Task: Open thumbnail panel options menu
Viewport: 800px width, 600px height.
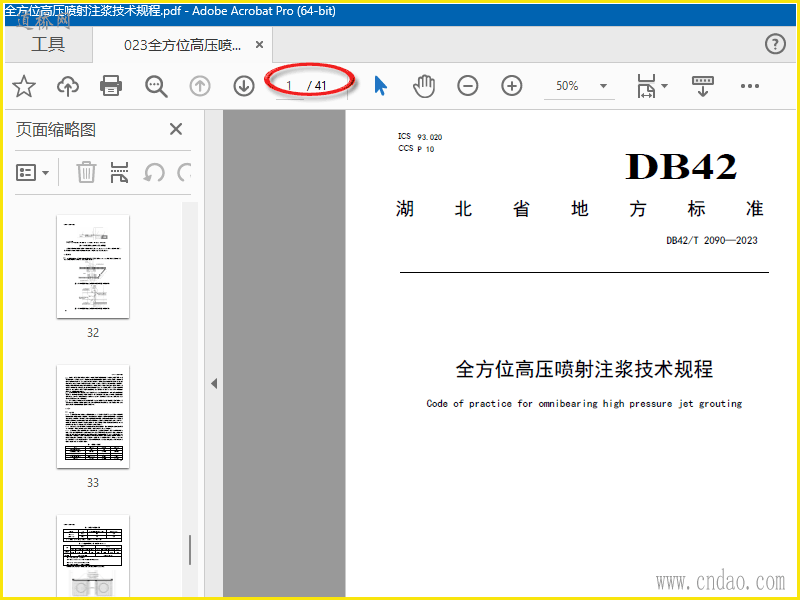Action: click(33, 172)
